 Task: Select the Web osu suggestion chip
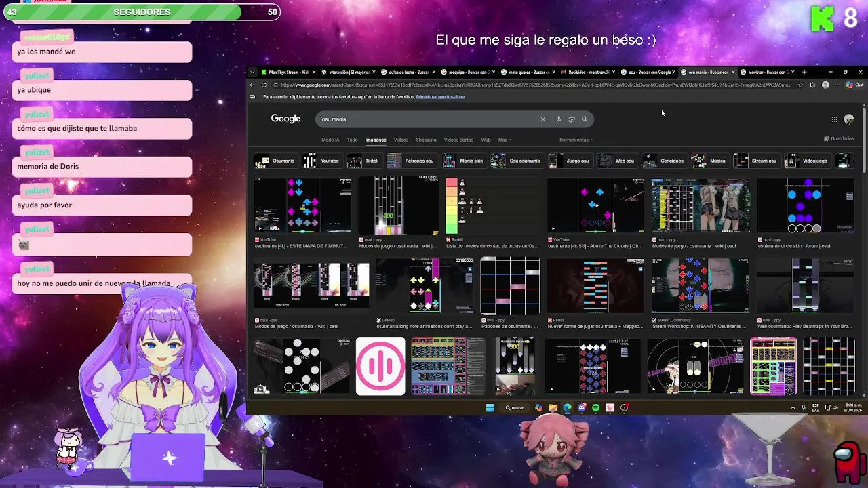pos(616,161)
